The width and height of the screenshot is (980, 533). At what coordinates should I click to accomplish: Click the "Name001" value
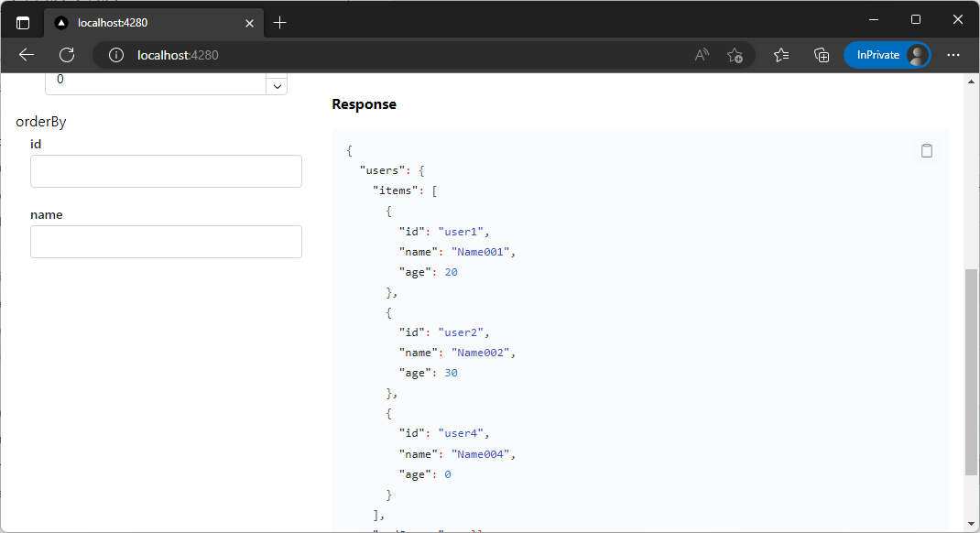(481, 252)
